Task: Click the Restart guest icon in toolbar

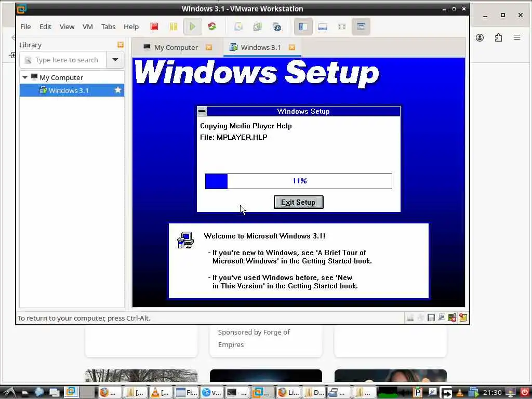Action: click(212, 26)
